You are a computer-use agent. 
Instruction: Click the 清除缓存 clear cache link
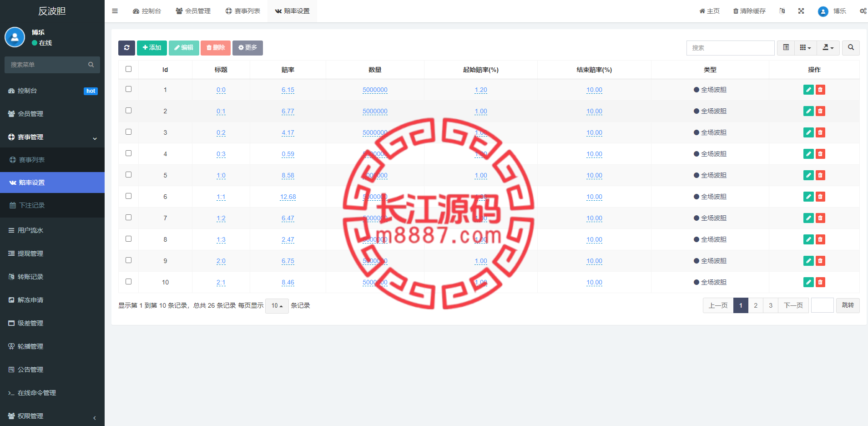[x=749, y=11]
